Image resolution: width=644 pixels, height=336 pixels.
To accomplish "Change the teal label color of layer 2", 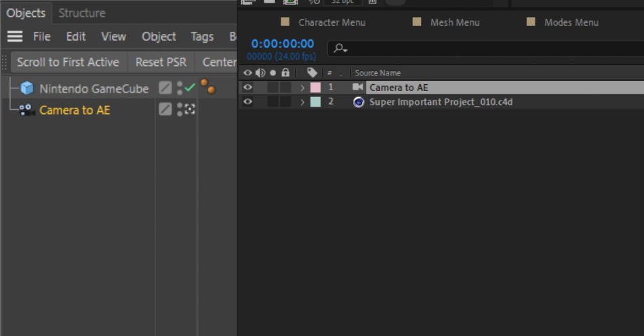I will (x=315, y=102).
